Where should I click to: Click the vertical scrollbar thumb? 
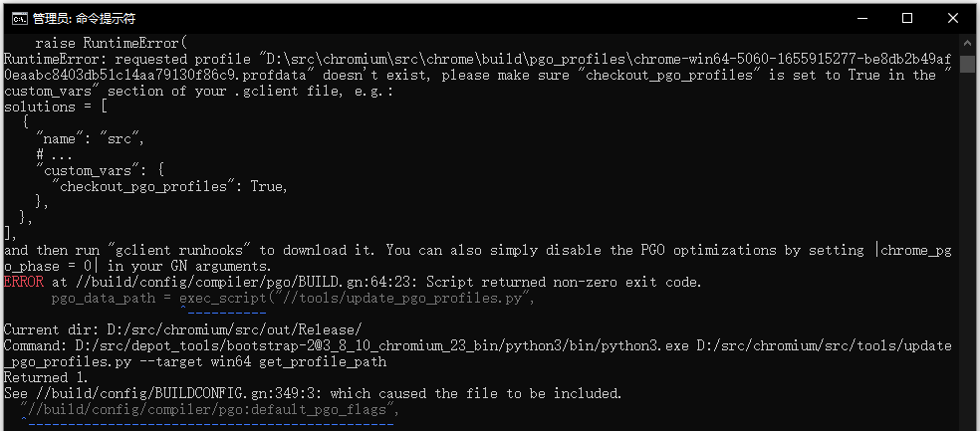click(967, 65)
